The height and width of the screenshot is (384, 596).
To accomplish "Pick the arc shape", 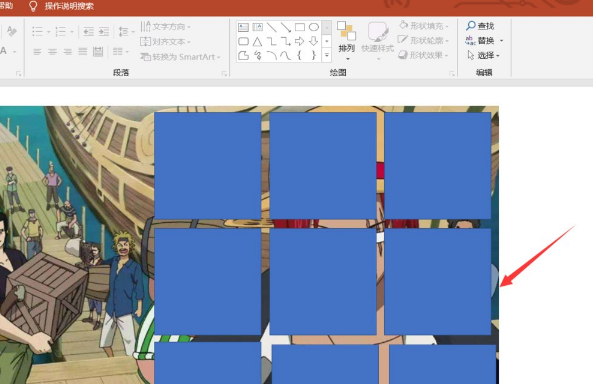I will pyautogui.click(x=271, y=56).
